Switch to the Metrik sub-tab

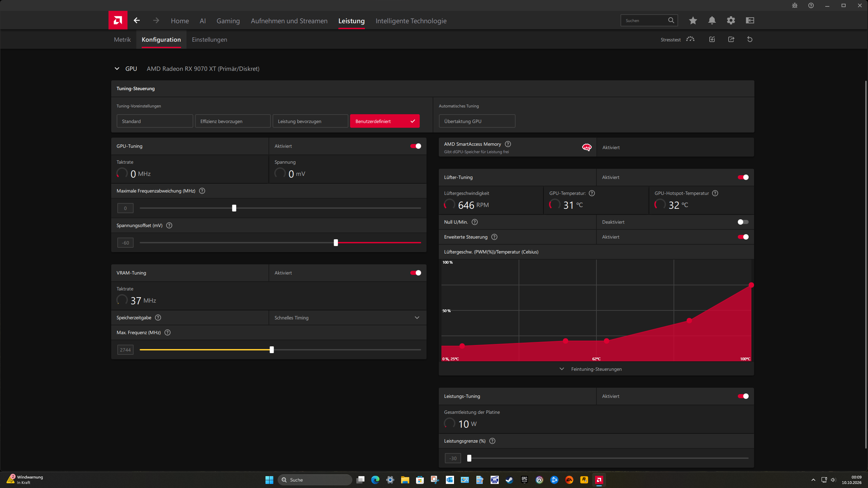122,40
